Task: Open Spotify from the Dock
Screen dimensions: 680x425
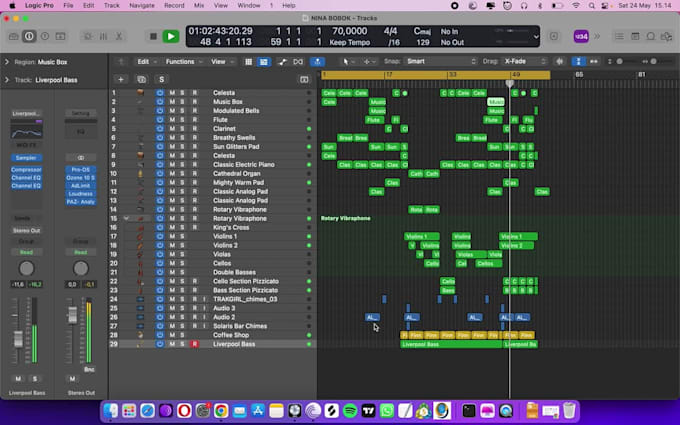Action: (350, 410)
